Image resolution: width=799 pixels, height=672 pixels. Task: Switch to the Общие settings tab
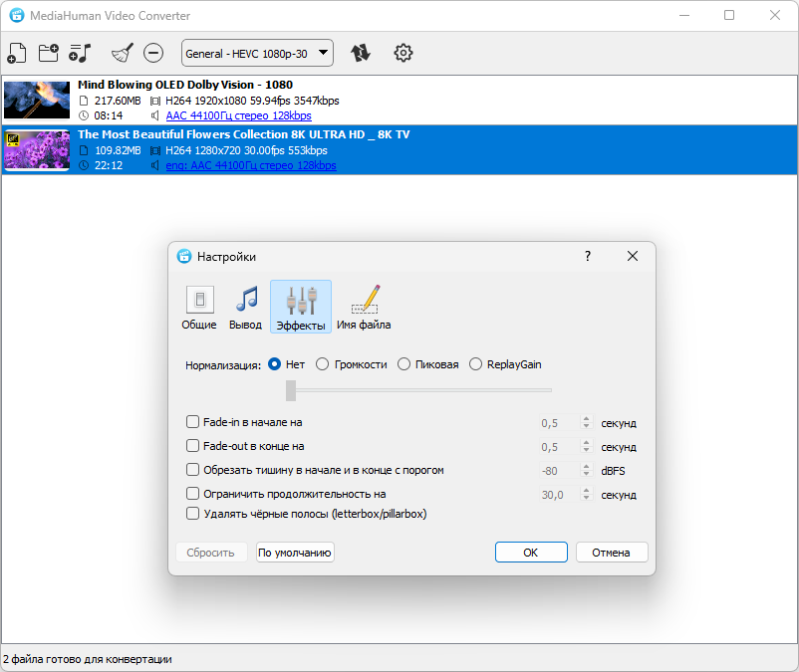199,307
